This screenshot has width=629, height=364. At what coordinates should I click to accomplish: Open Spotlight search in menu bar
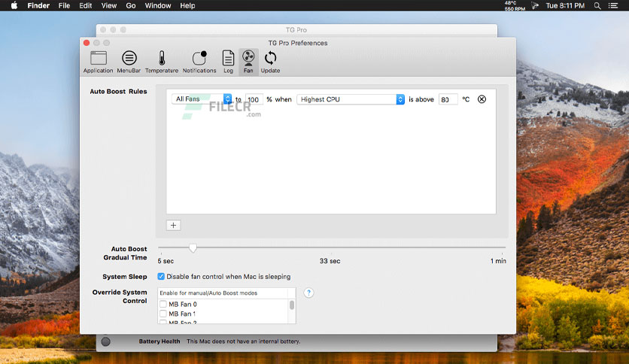(597, 5)
